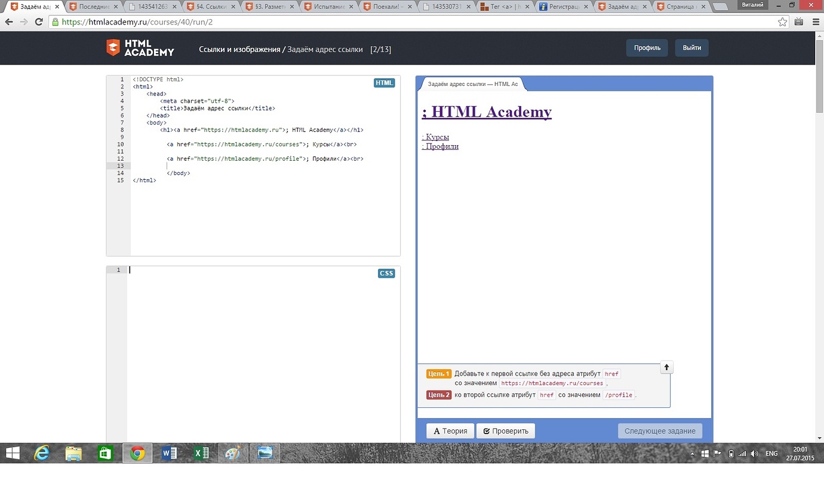Click the address bar URL

[x=137, y=22]
